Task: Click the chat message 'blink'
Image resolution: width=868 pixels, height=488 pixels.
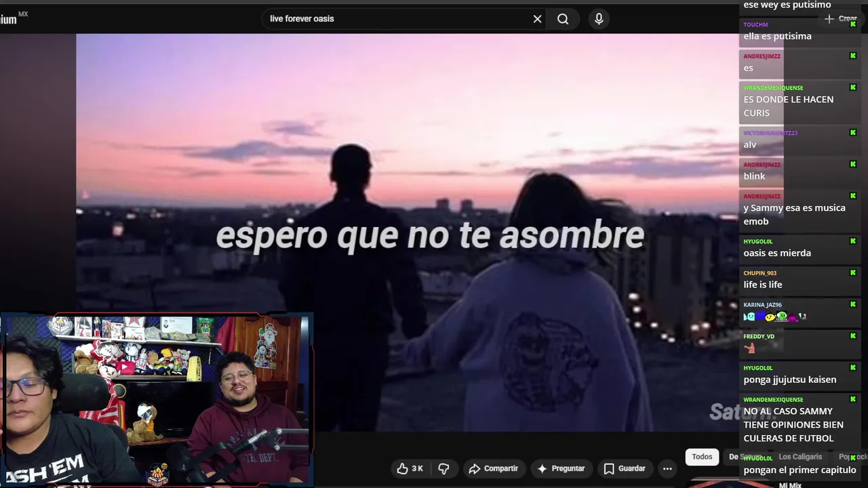Action: pos(754,176)
